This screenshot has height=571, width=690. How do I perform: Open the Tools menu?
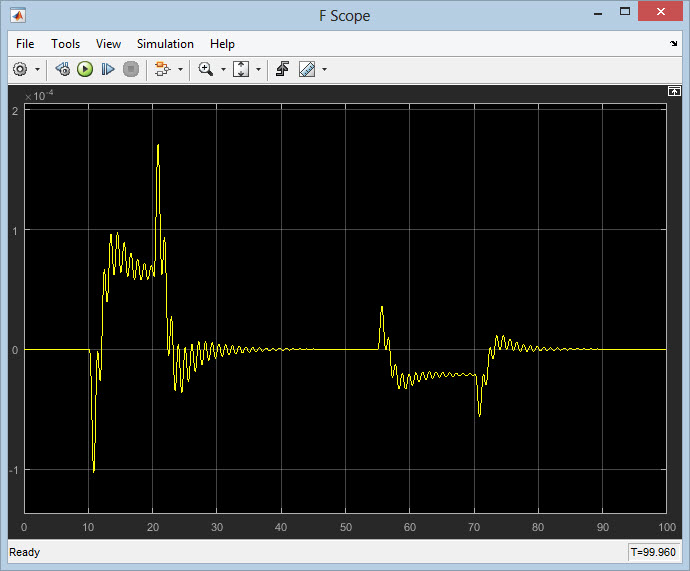[65, 44]
